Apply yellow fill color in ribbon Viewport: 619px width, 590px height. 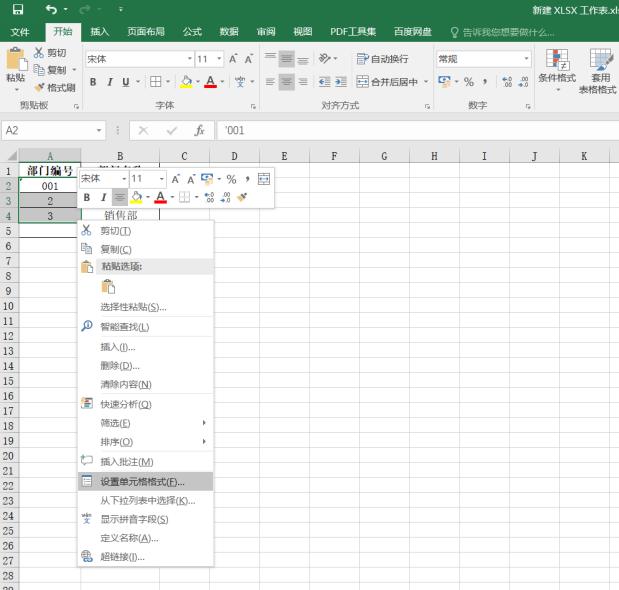point(186,82)
